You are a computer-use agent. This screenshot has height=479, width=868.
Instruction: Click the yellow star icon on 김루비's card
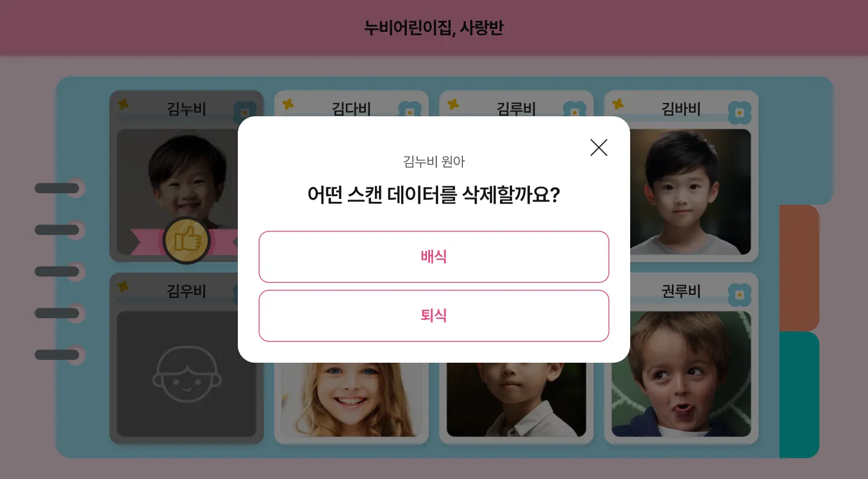[453, 105]
